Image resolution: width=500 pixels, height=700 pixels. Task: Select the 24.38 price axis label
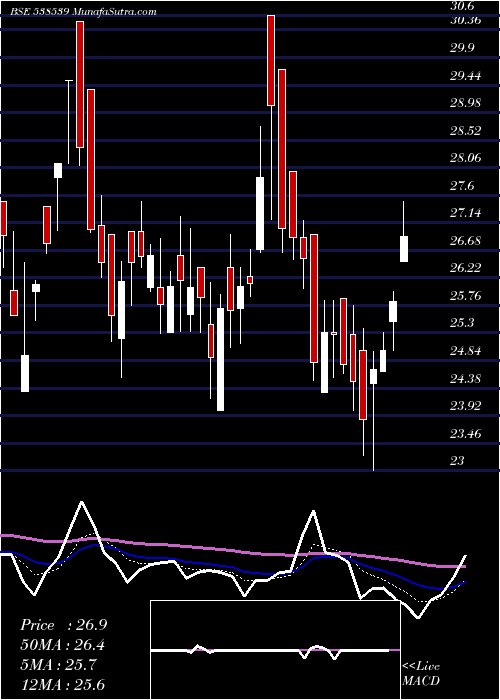click(x=466, y=379)
